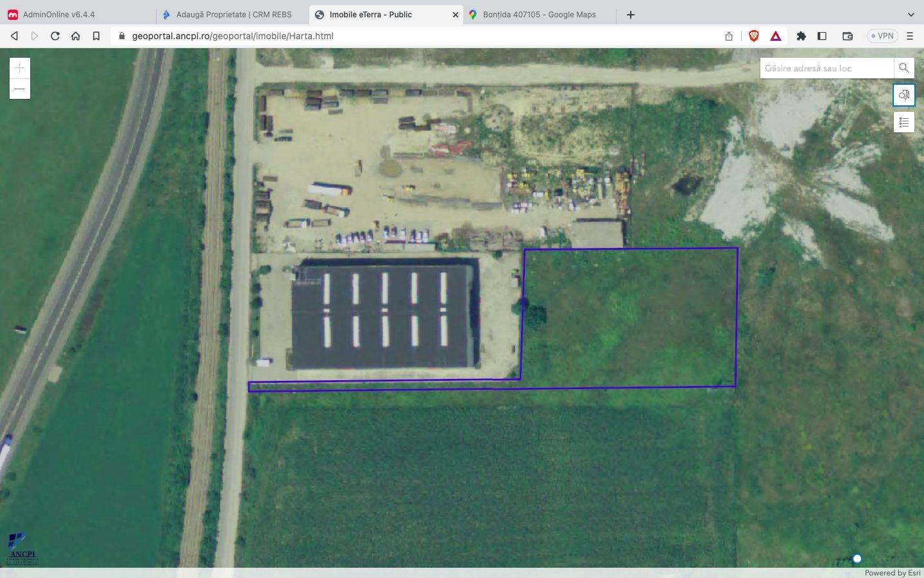The width and height of the screenshot is (924, 578).
Task: Toggle the VPN button
Action: click(x=882, y=36)
